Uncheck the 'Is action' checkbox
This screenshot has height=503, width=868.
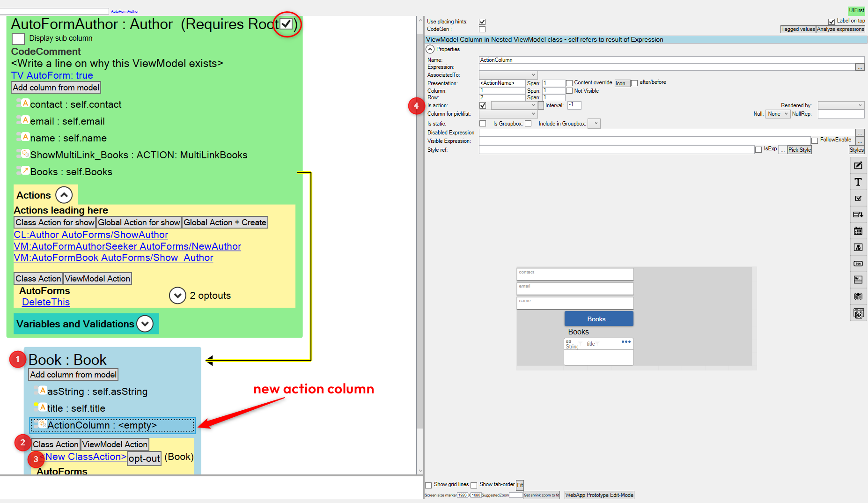[x=483, y=106]
